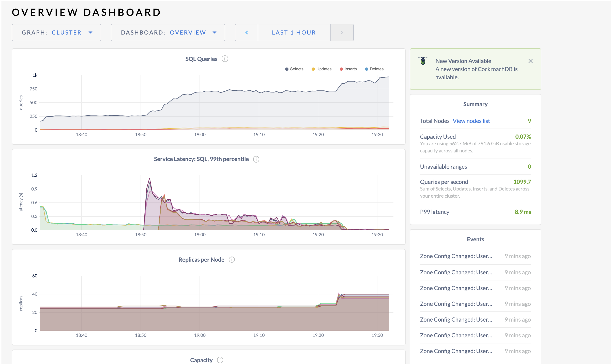Click the Total Nodes count 9
This screenshot has width=611, height=364.
pos(529,121)
